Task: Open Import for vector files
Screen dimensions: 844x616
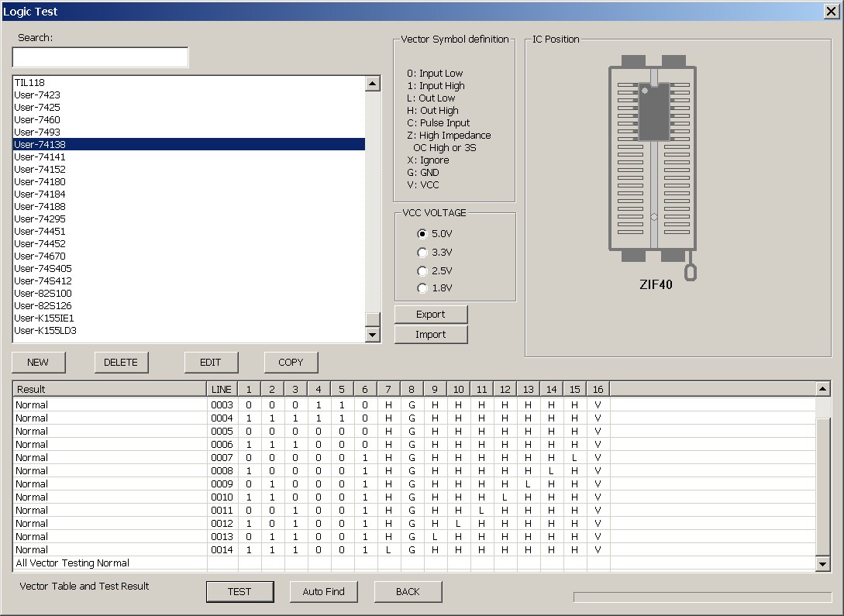Action: 431,334
